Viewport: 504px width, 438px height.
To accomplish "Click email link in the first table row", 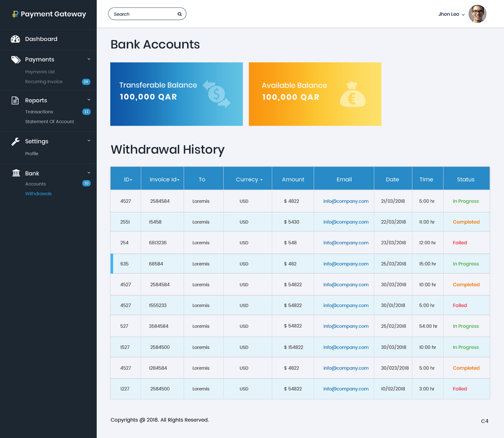I will click(346, 201).
